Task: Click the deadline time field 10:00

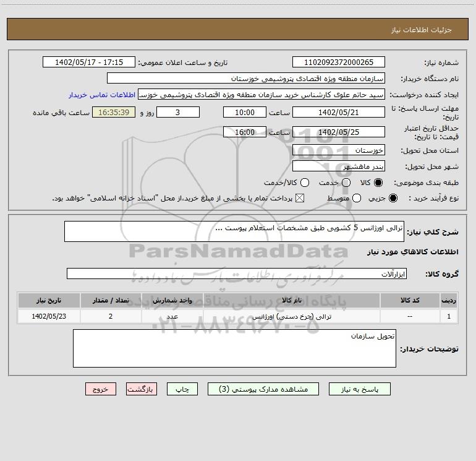Action: 245,112
